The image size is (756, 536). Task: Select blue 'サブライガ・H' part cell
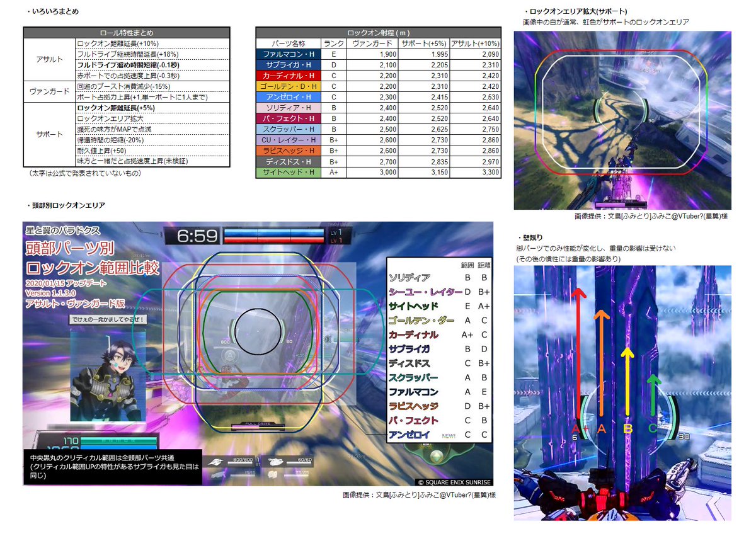pos(289,65)
